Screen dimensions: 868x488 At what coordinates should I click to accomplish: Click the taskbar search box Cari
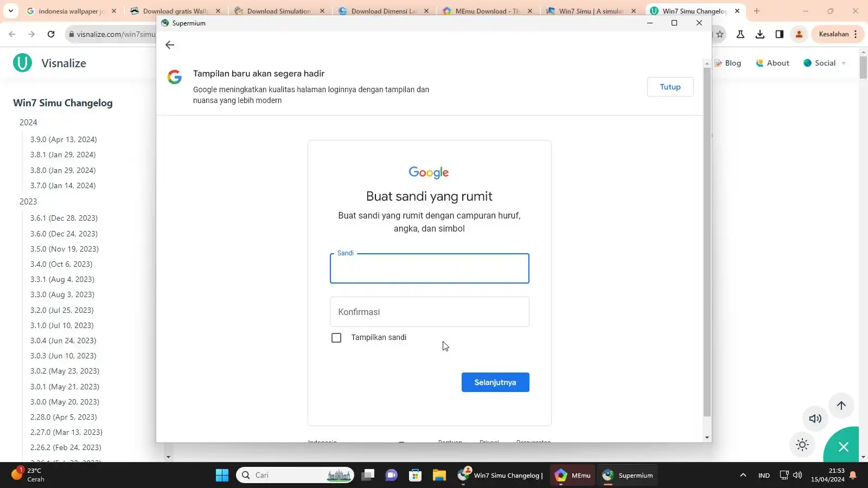pos(295,476)
